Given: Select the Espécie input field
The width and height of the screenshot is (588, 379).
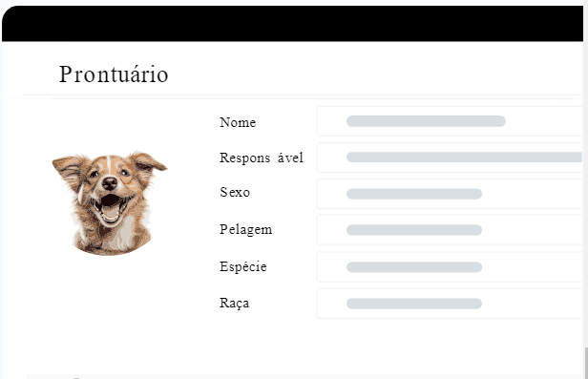Looking at the screenshot, I should coord(450,267).
